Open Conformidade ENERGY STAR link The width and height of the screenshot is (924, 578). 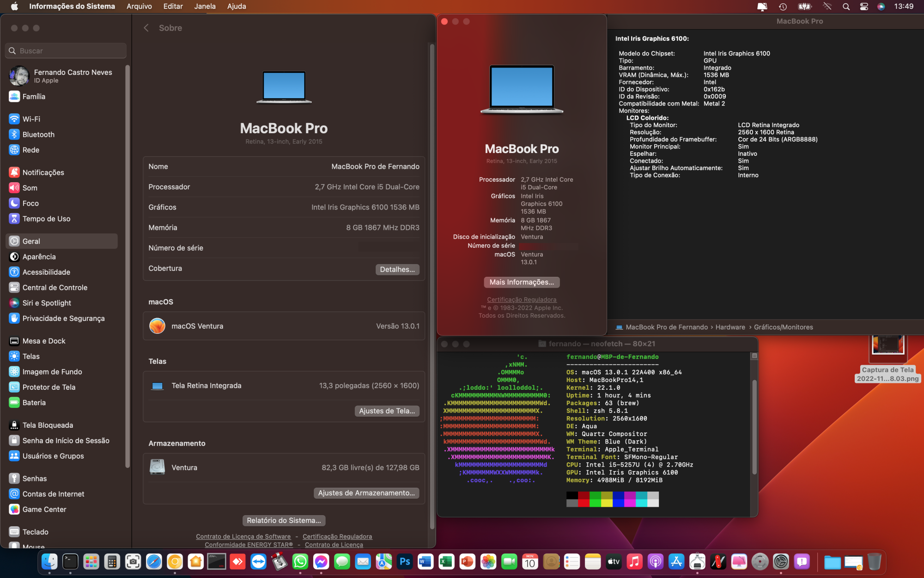click(x=249, y=545)
